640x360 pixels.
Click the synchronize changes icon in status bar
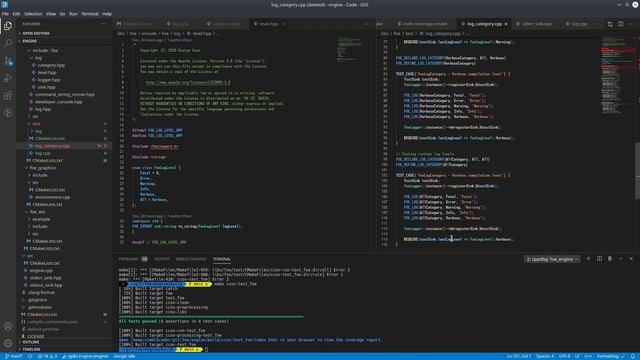click(30, 356)
